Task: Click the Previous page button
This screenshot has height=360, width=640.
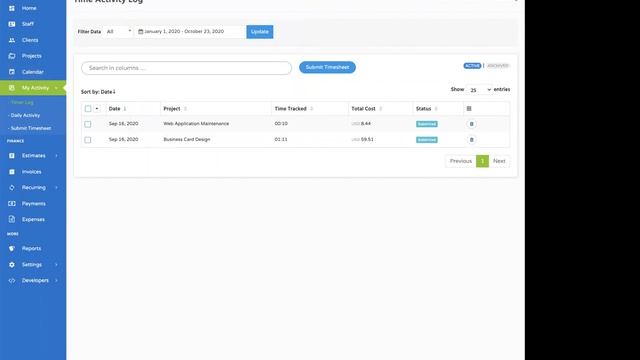Action: point(461,161)
